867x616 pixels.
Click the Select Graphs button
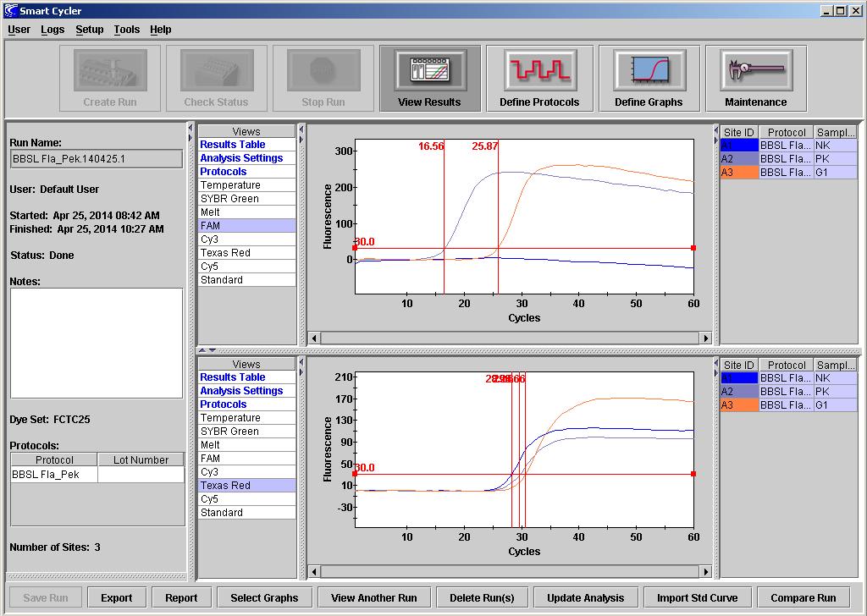pos(264,597)
